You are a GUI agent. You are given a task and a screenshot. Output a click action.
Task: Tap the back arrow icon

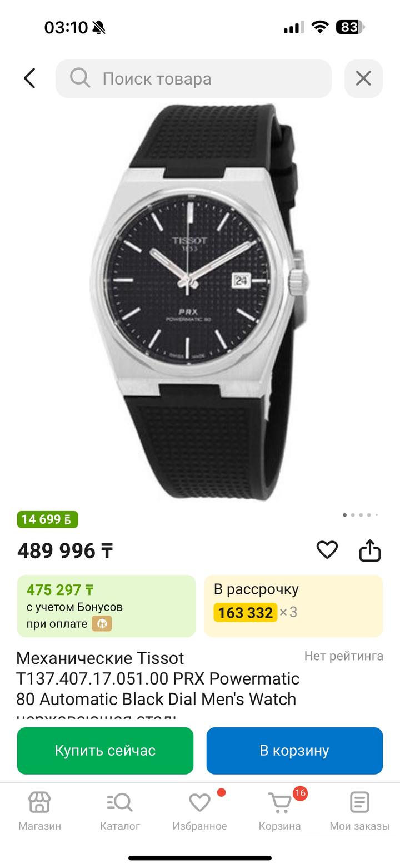click(30, 78)
